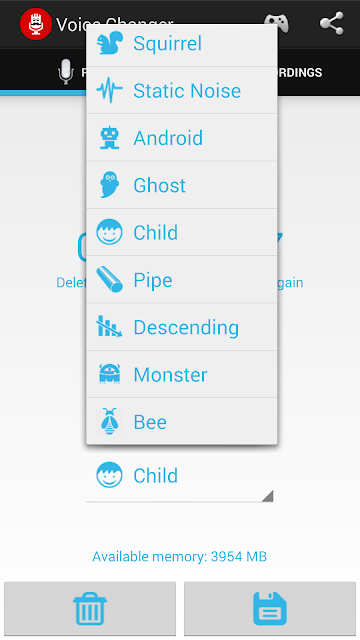Select Child in the effects list
The width and height of the screenshot is (360, 640).
tap(182, 232)
